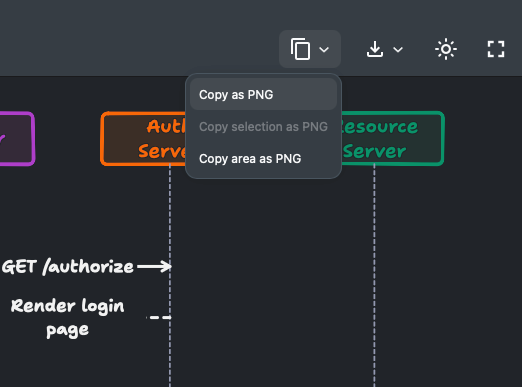This screenshot has height=387, width=522.
Task: Enter fullscreen with the corner brackets icon
Action: pyautogui.click(x=496, y=49)
